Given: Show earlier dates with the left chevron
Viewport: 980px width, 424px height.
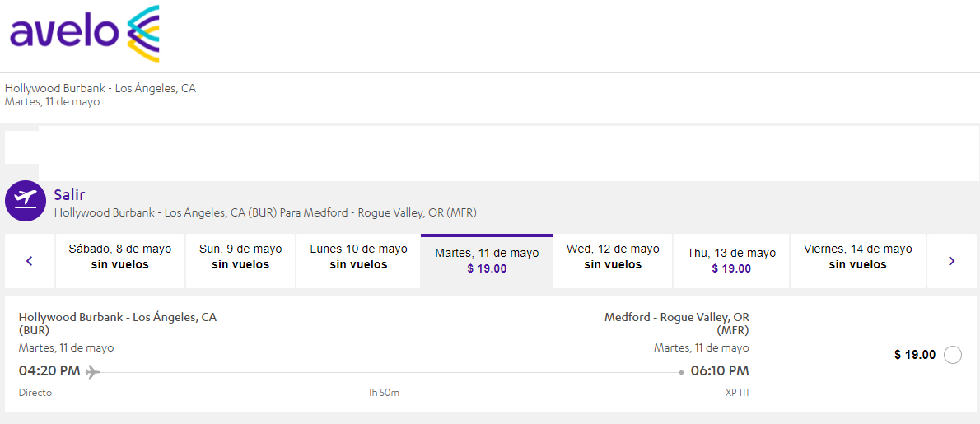Looking at the screenshot, I should click(30, 261).
